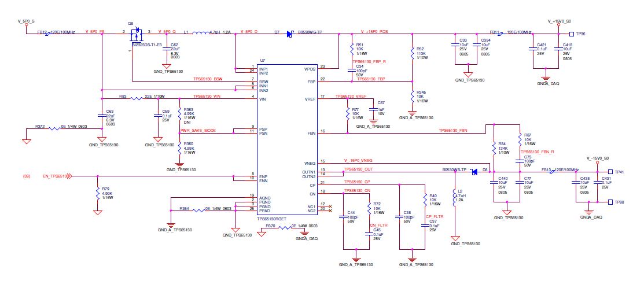Select the V_5P0_Q net label
Screen dimensions: 644x288
(x=167, y=32)
